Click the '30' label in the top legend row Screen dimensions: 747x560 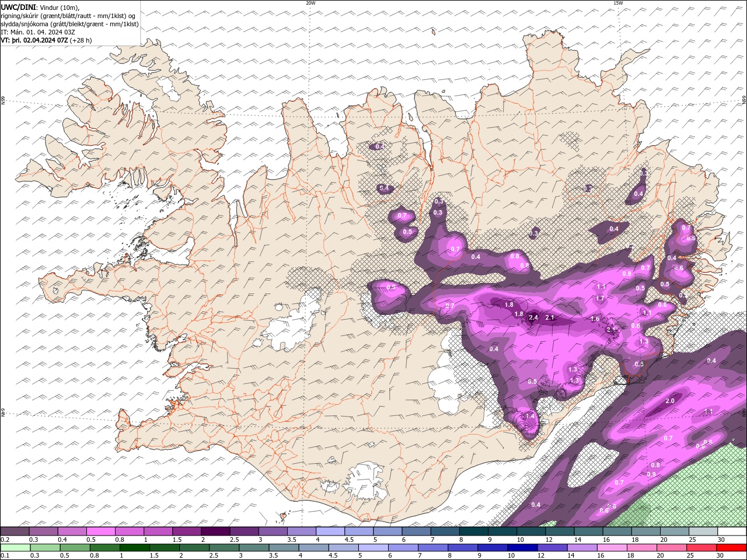(x=721, y=540)
